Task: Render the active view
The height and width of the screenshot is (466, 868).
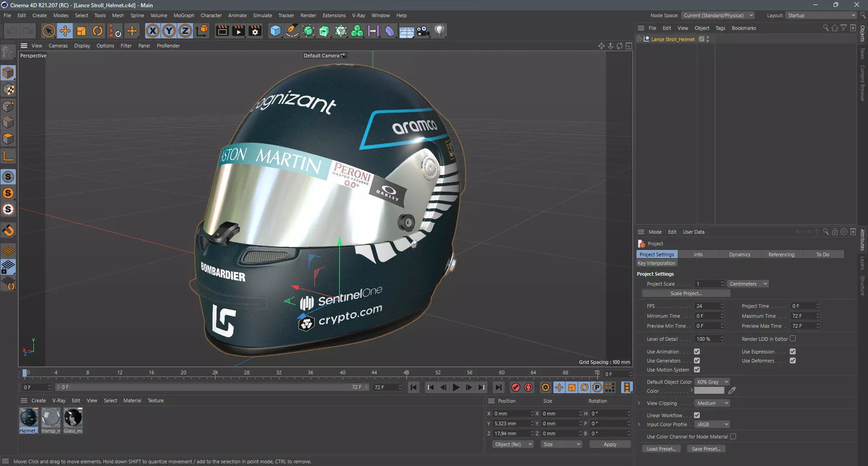Action: pos(222,31)
